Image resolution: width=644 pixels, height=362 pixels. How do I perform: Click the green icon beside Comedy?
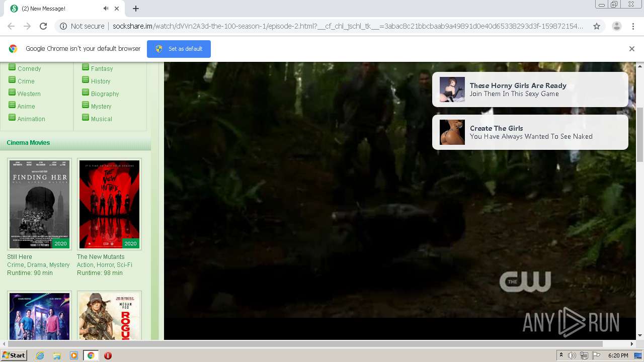(x=12, y=67)
